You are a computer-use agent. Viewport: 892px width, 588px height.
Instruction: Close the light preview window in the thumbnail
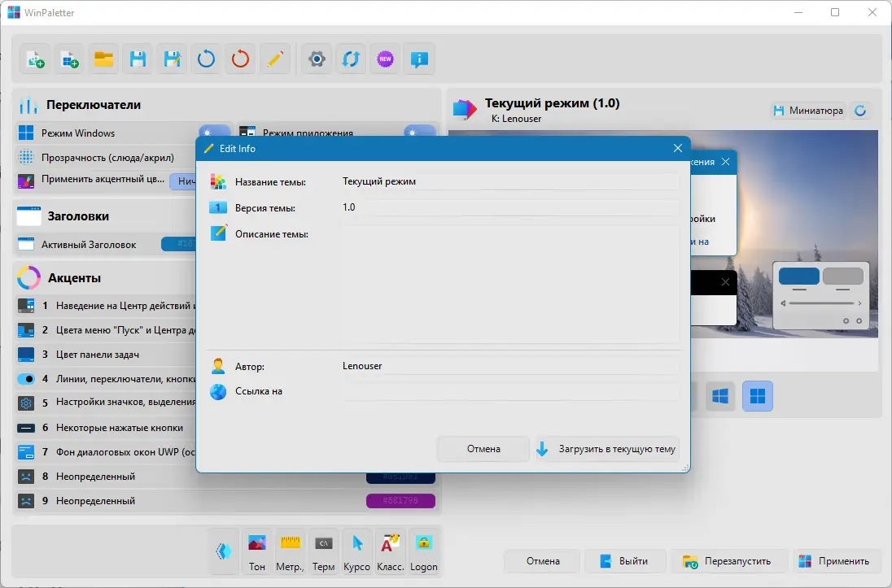(x=725, y=162)
